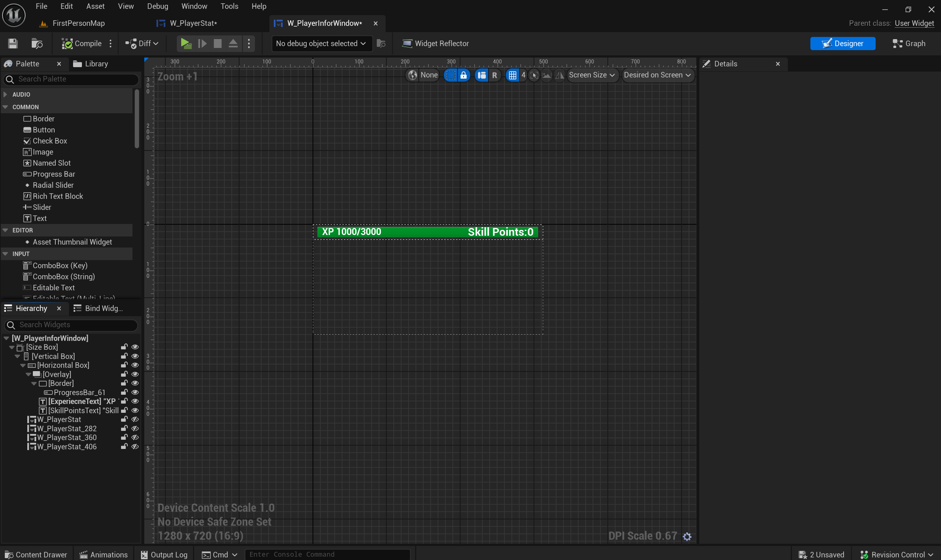Click the localization globe icon

click(413, 75)
